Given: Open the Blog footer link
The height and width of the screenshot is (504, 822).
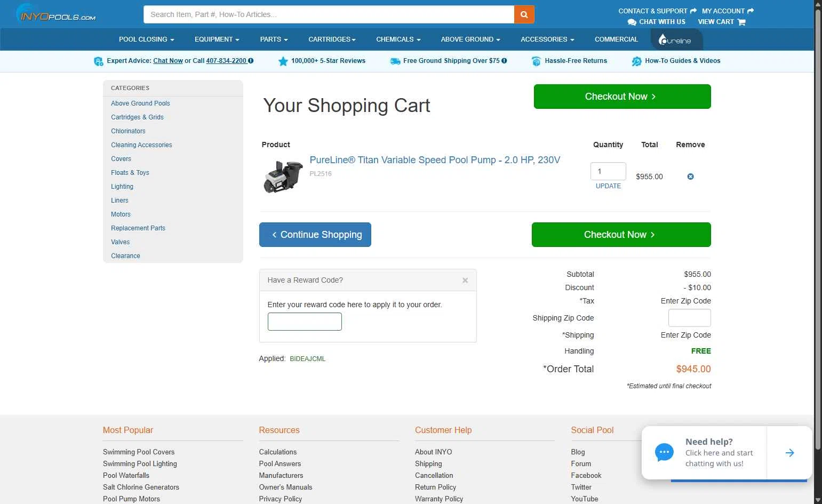Looking at the screenshot, I should pyautogui.click(x=578, y=452).
